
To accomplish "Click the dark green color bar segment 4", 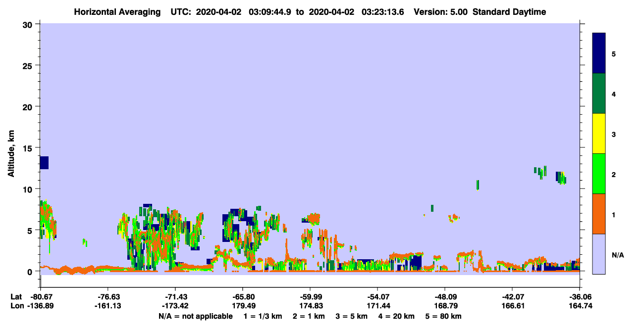I will (x=599, y=94).
